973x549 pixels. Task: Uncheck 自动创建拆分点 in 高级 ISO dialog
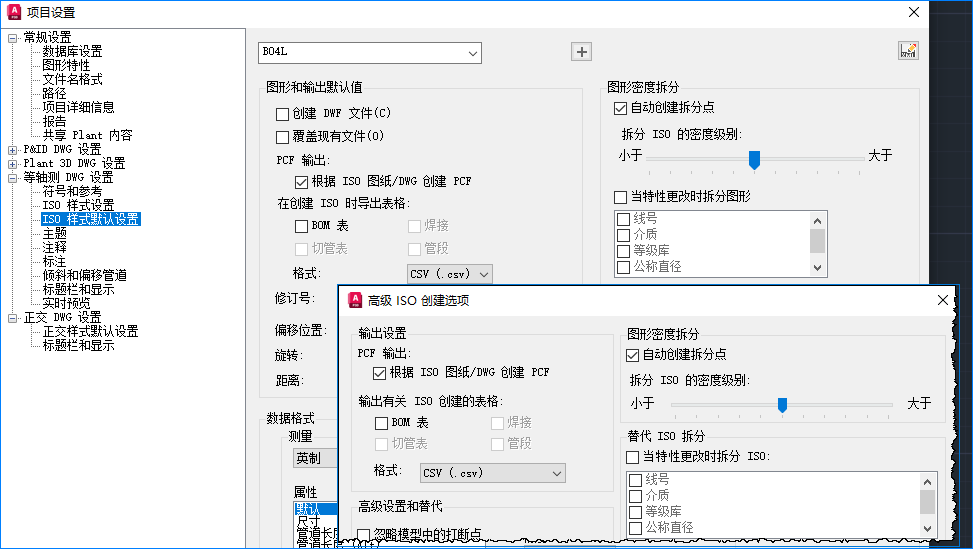click(x=632, y=355)
